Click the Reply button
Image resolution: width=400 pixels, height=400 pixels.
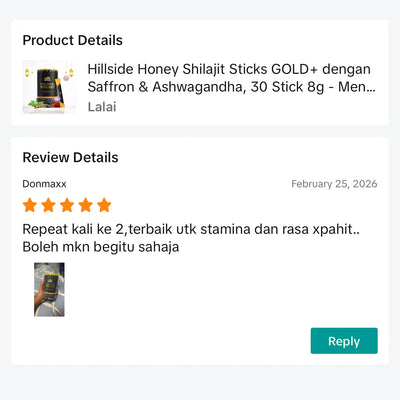(x=344, y=341)
